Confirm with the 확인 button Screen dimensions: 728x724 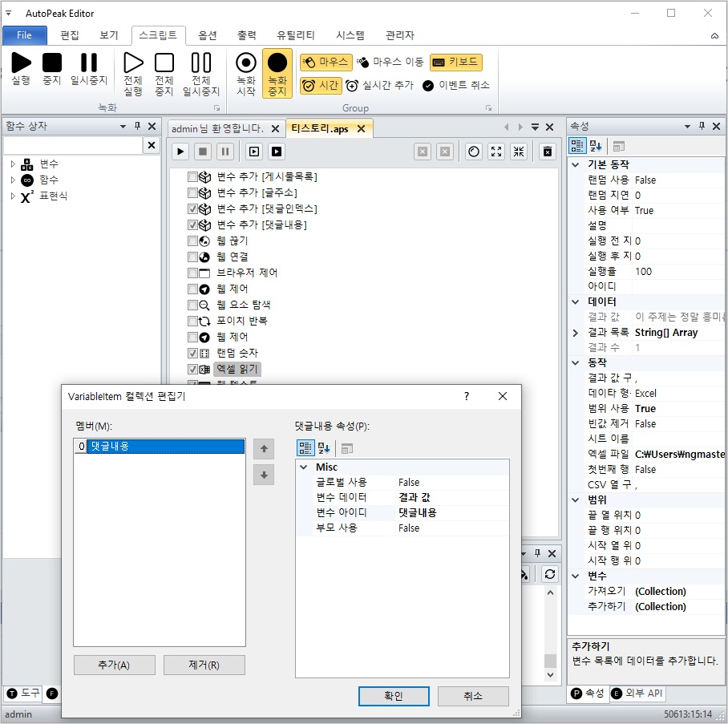[x=394, y=696]
